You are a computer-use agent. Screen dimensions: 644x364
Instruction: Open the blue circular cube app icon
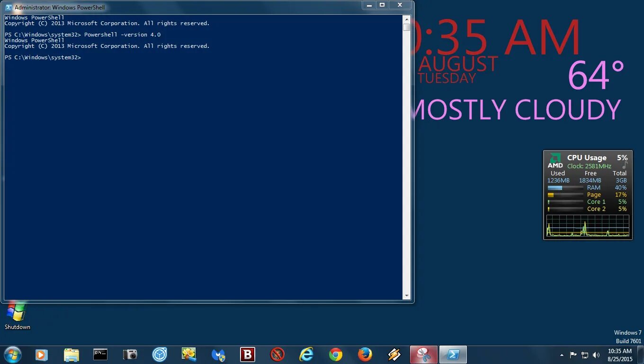point(160,354)
